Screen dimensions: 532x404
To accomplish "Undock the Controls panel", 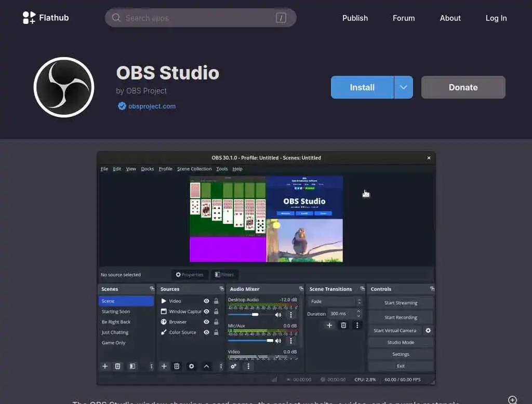I will [x=432, y=289].
